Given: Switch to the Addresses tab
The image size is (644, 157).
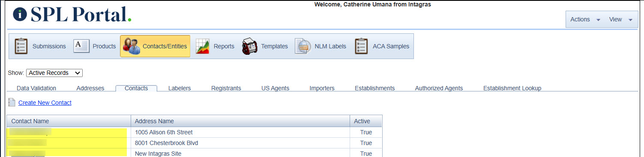Looking at the screenshot, I should pos(90,88).
